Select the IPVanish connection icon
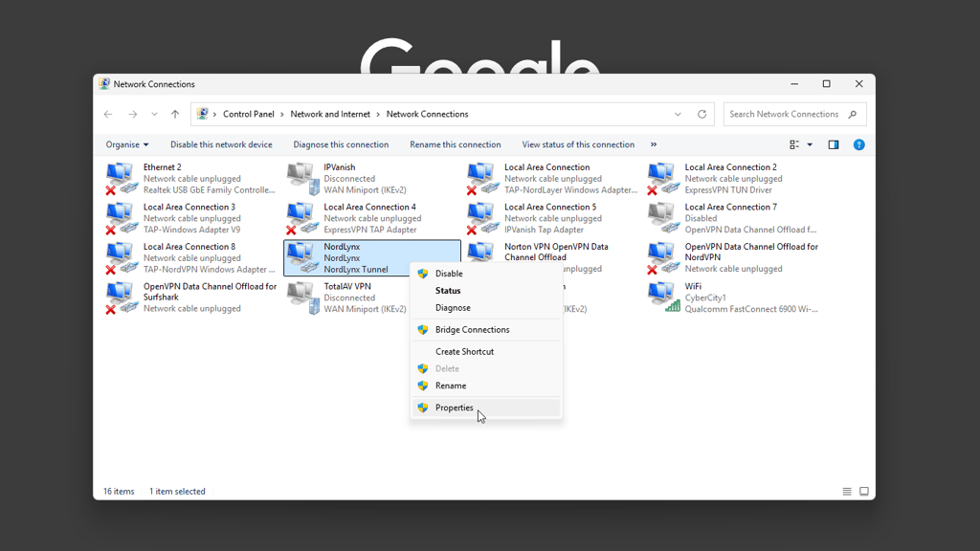Image resolution: width=980 pixels, height=551 pixels. point(303,178)
